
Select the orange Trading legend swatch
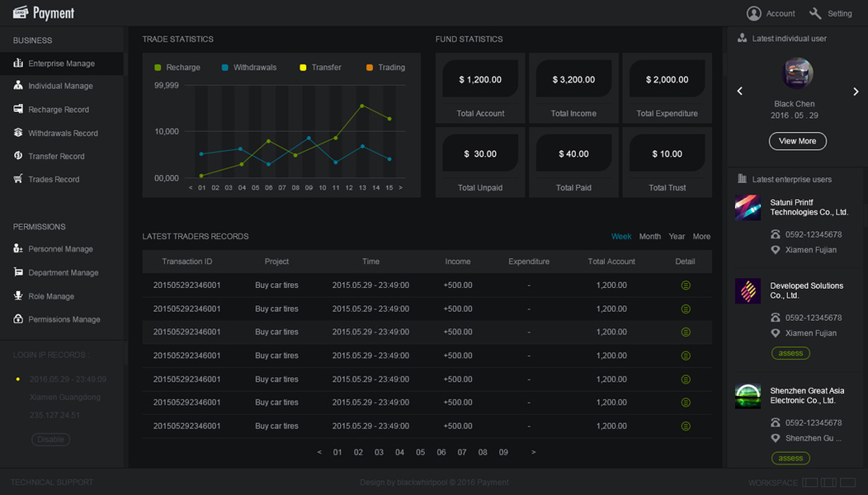coord(370,68)
